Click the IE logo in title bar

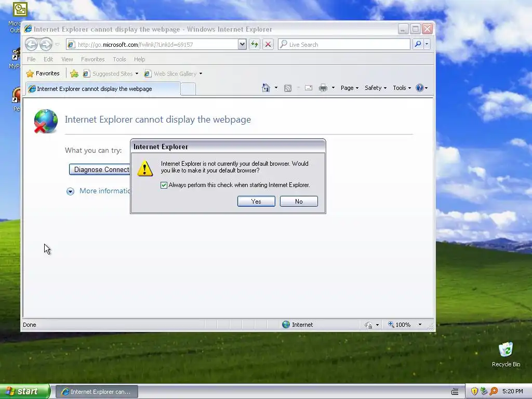(x=28, y=29)
